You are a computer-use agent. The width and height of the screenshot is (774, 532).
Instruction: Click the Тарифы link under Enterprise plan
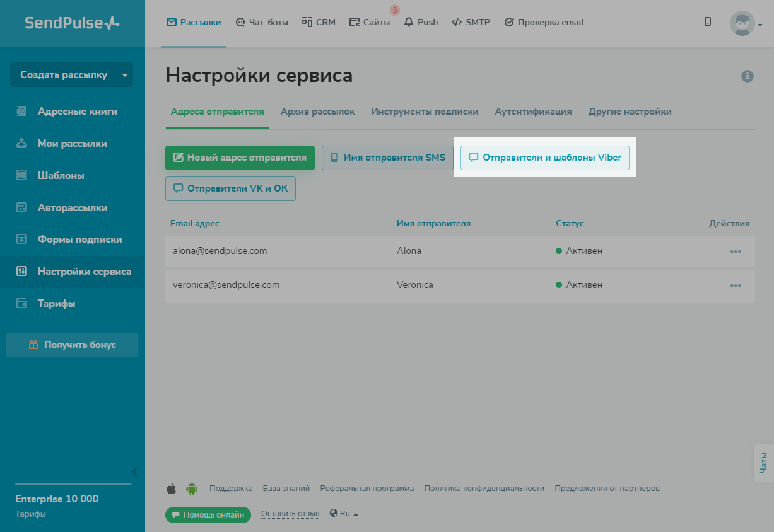[30, 514]
